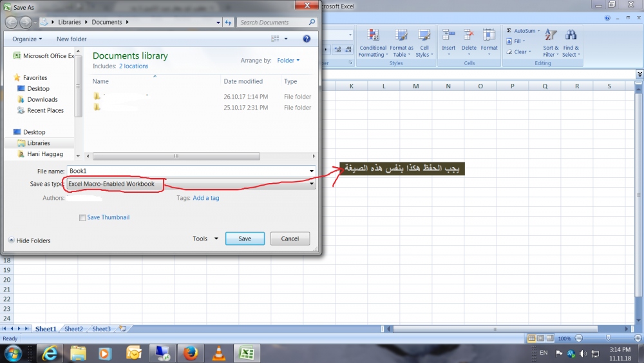The width and height of the screenshot is (644, 363).
Task: Click the File name input field
Action: [x=187, y=171]
